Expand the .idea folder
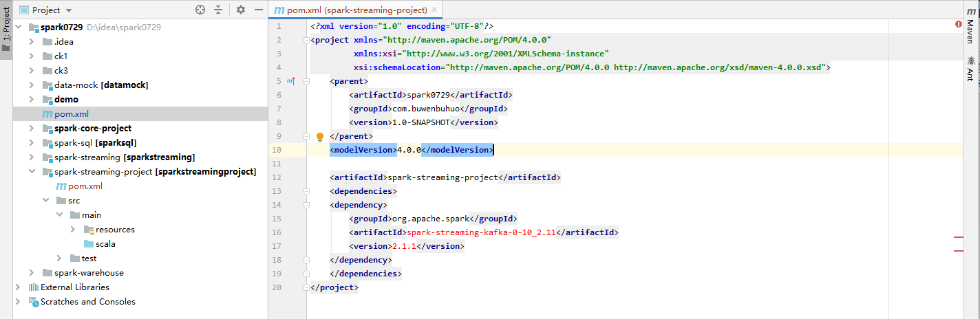980x319 pixels. click(32, 41)
